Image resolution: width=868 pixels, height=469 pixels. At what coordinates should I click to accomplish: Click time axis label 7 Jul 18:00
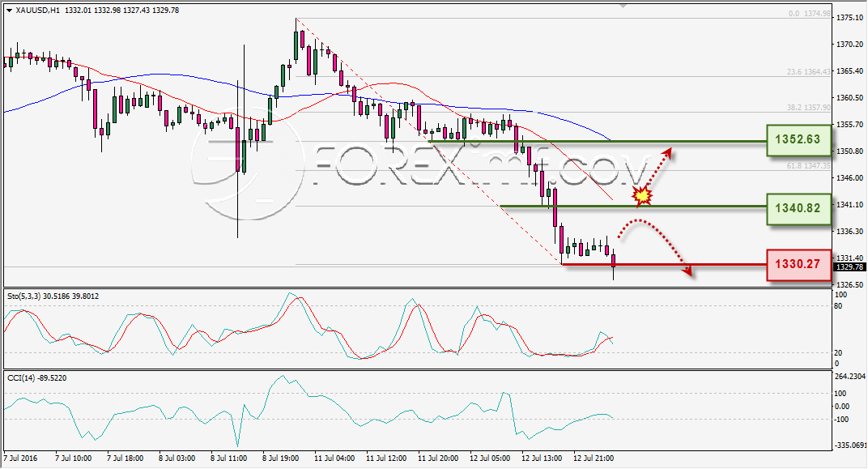click(x=126, y=458)
